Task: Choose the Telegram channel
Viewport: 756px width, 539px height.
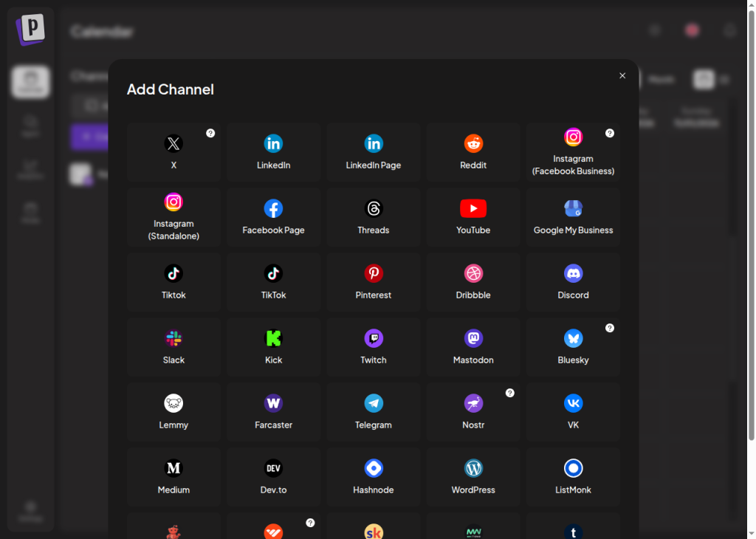Action: [373, 412]
